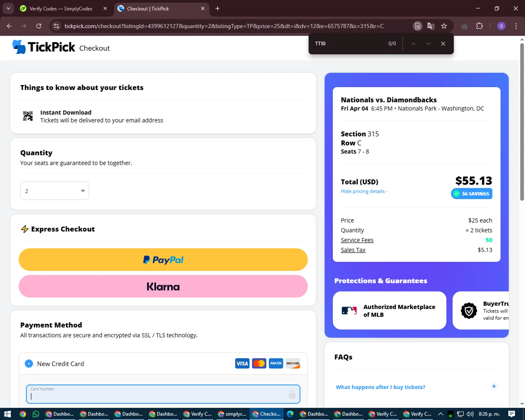525x420 pixels.
Task: Click the Discover card logo
Action: (x=293, y=363)
